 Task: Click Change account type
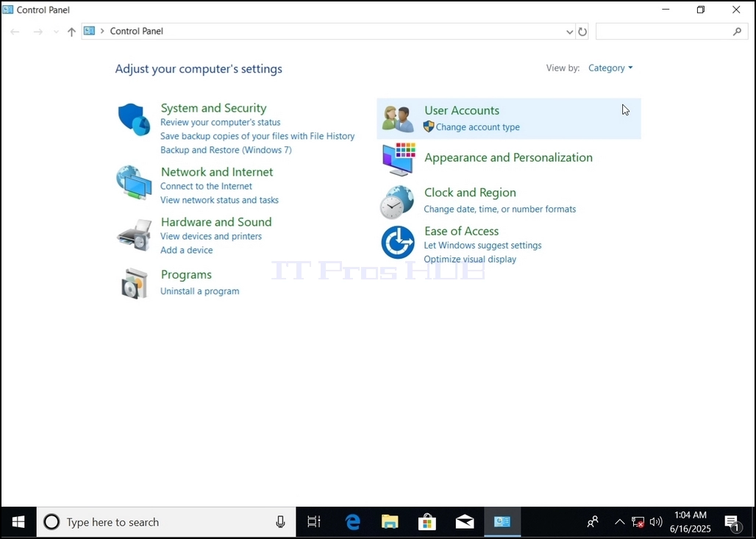[478, 127]
